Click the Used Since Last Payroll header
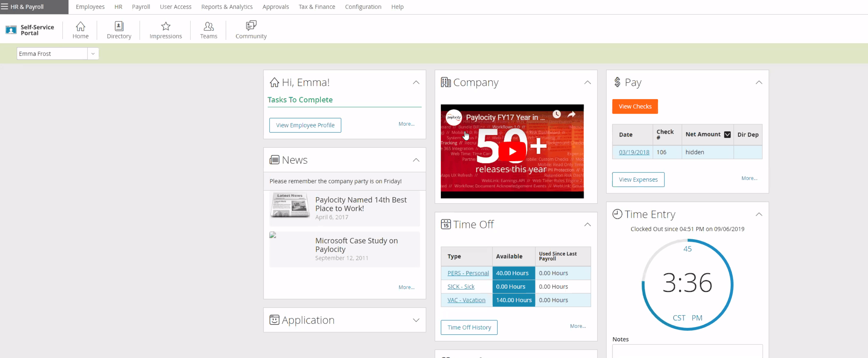Screen dimensions: 868x358 pyautogui.click(x=563, y=256)
